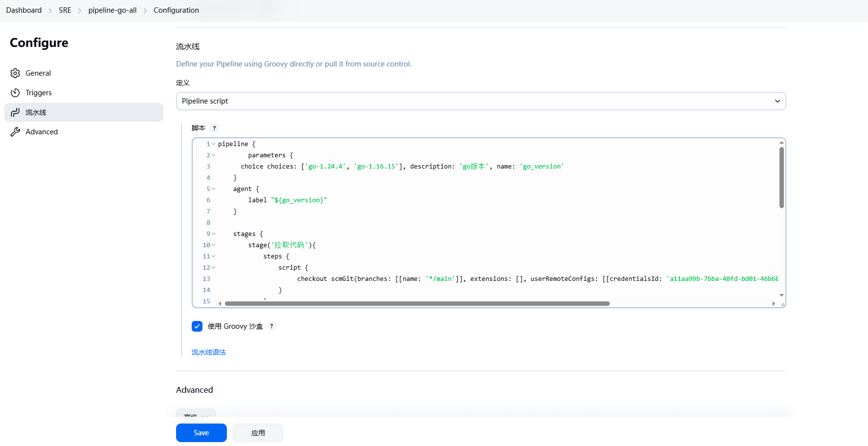
Task: Open the 流水线语法 syntax link
Action: [209, 352]
